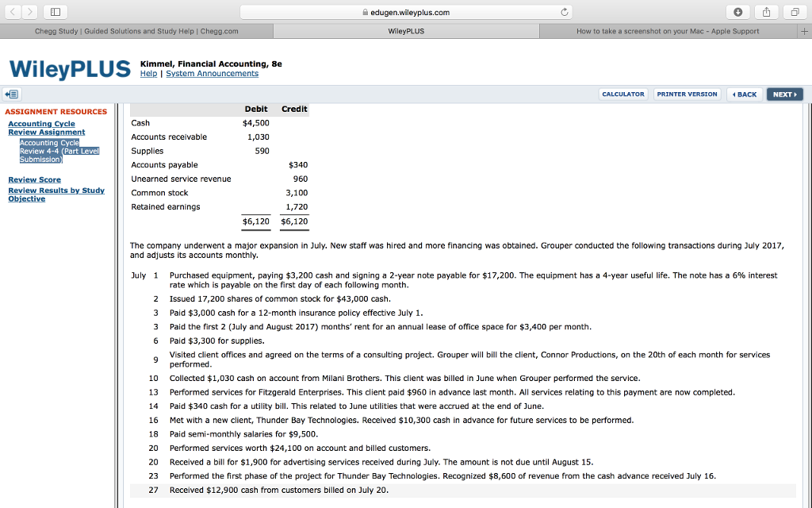Open the Accounting Cycle Review Assignment link
The height and width of the screenshot is (508, 812).
coord(46,128)
